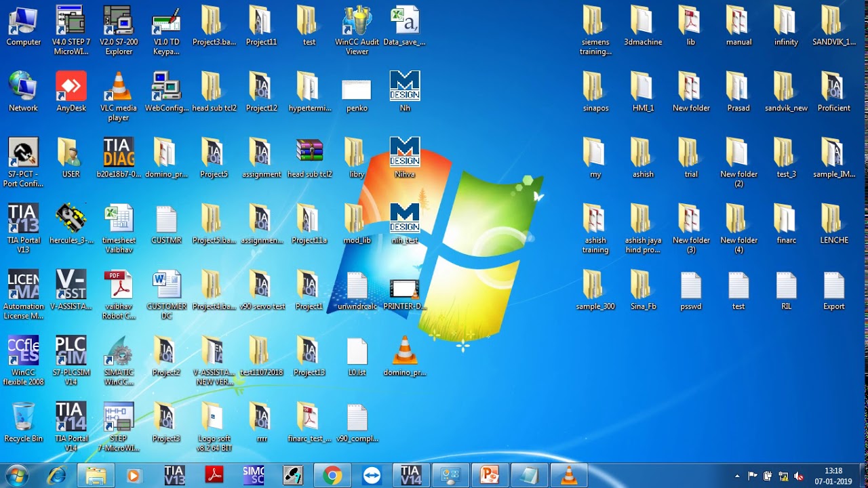The width and height of the screenshot is (868, 488).
Task: Select the infinity folder
Action: tap(786, 27)
